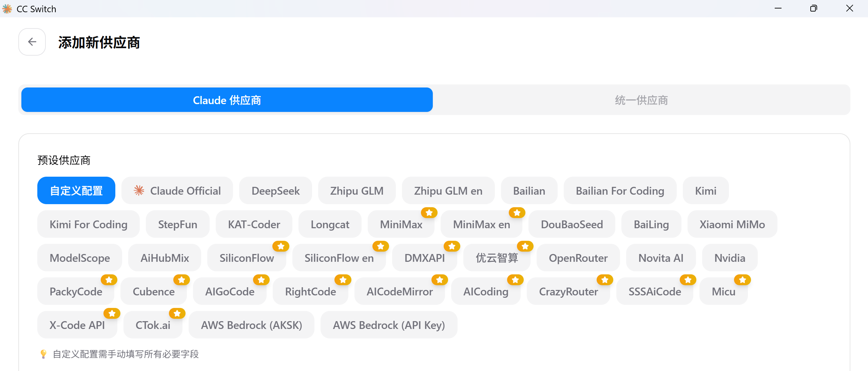
Task: Select the AiHubMix provider
Action: tap(165, 258)
